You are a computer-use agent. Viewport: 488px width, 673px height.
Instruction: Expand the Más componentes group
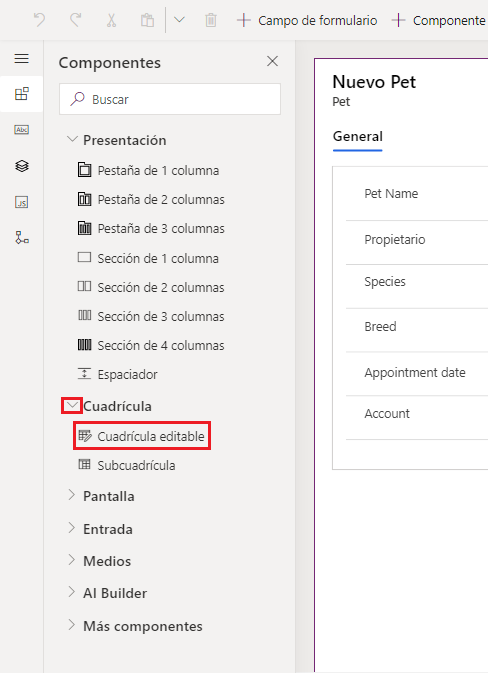click(x=72, y=625)
